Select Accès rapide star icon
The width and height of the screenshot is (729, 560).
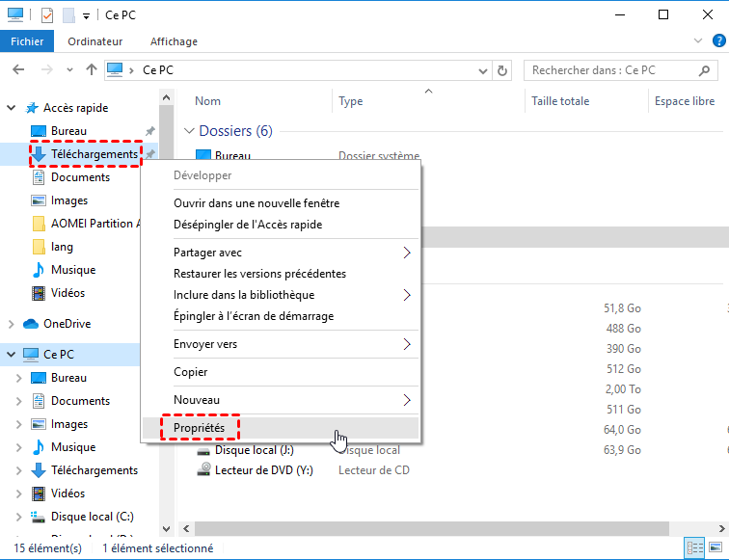pos(32,108)
